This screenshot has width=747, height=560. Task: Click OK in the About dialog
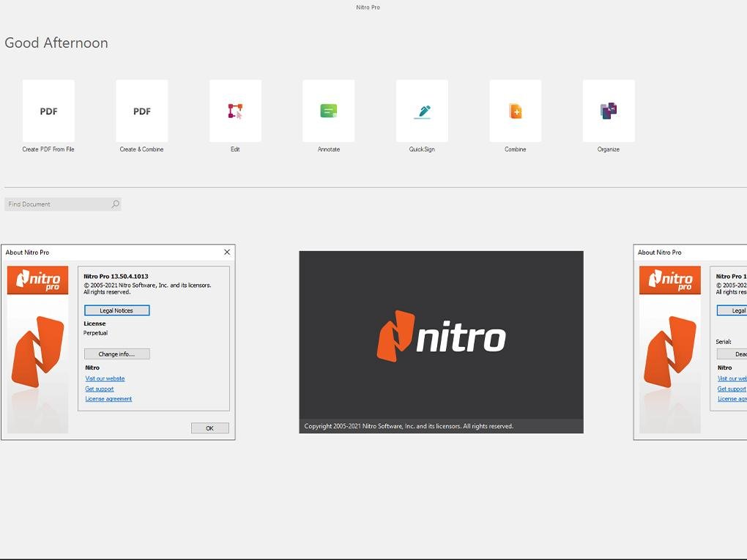(x=209, y=428)
